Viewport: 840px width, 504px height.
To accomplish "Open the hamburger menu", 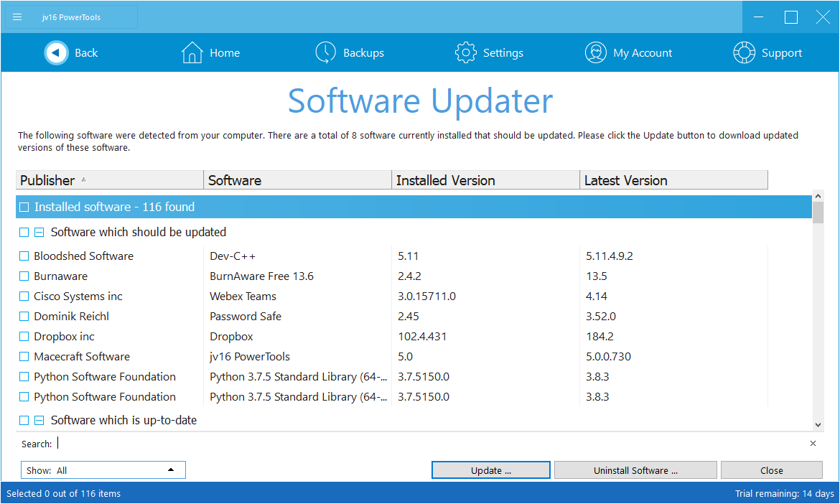I will pyautogui.click(x=17, y=17).
